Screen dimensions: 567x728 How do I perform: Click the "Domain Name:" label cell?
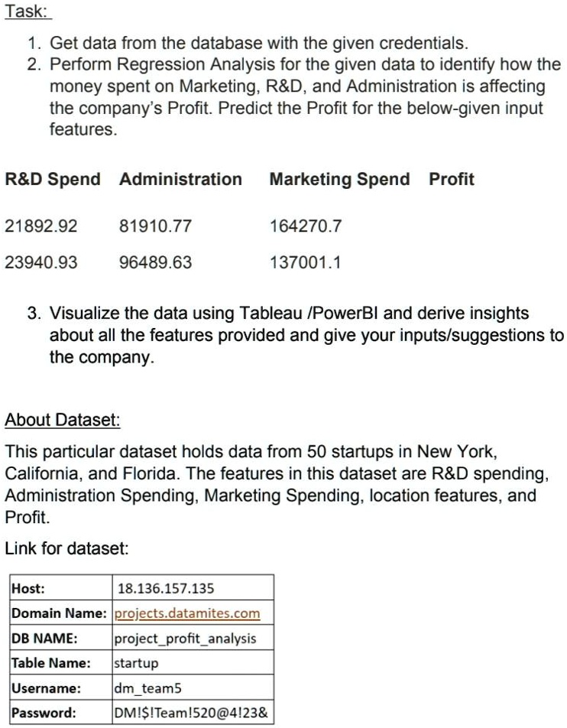[x=60, y=613]
